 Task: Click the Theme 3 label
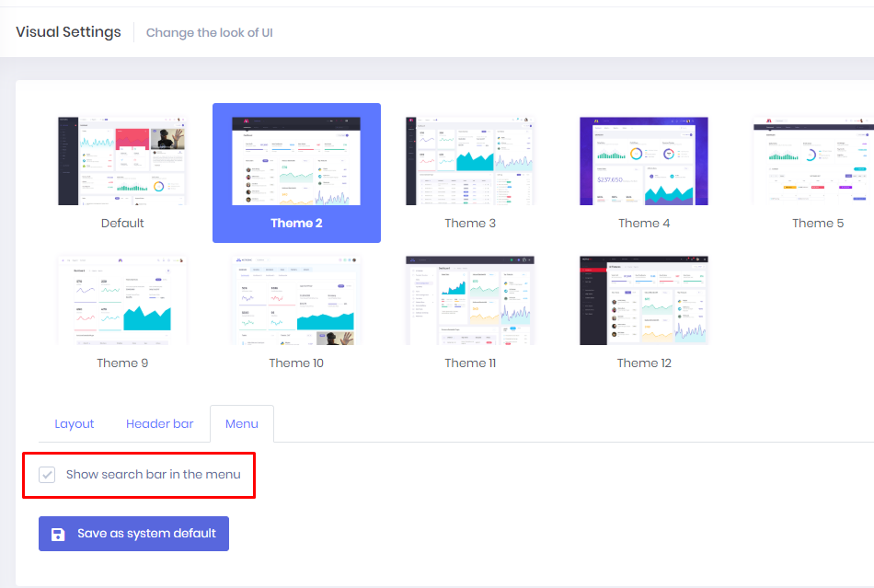coord(470,223)
